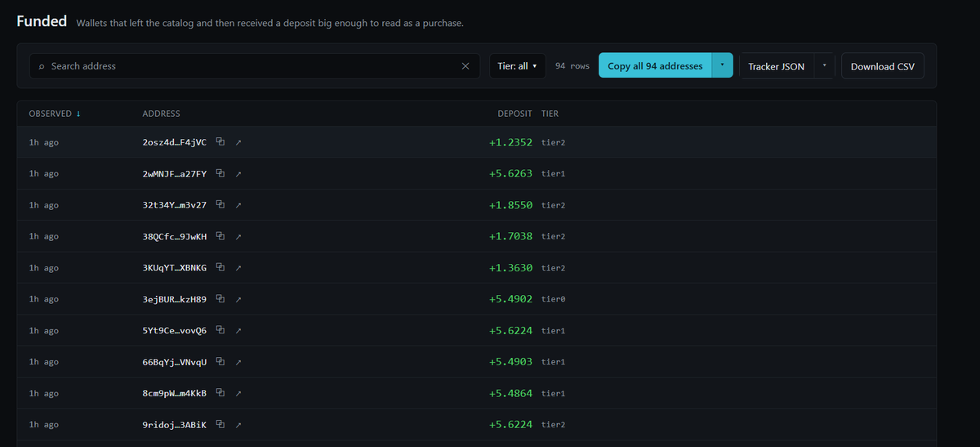
Task: Click the Tracker JSON button
Action: tap(777, 66)
